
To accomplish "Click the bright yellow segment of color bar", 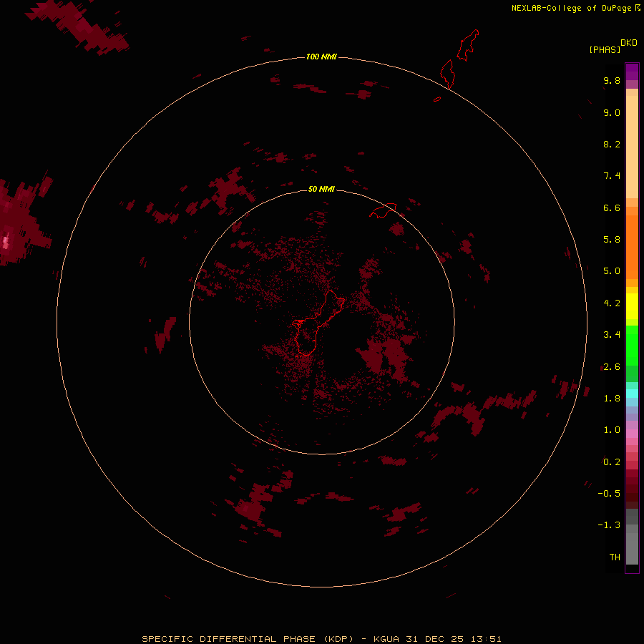I will tap(632, 306).
